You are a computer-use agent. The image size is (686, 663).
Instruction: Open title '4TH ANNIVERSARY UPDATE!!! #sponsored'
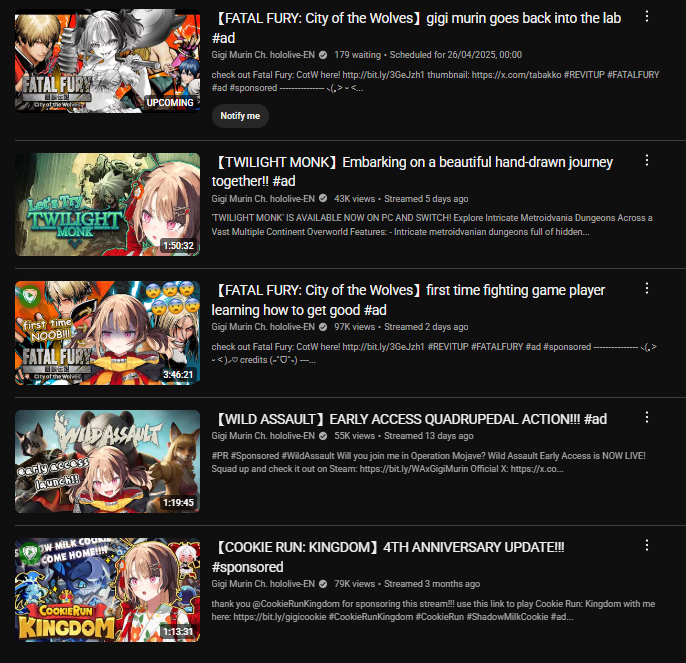[x=388, y=557]
